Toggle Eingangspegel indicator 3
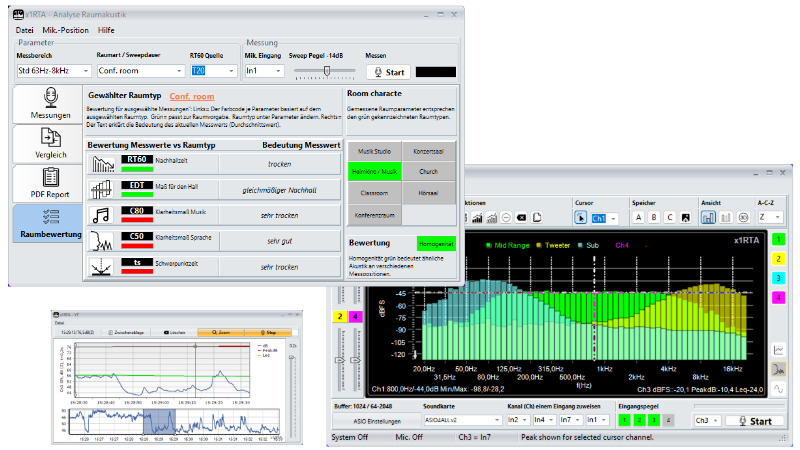The width and height of the screenshot is (800, 450). point(654,420)
